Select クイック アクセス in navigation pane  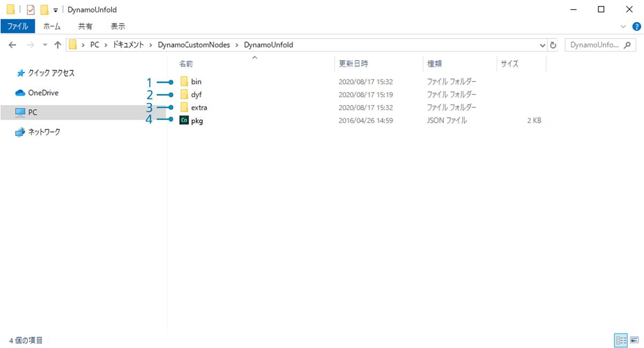coord(52,73)
